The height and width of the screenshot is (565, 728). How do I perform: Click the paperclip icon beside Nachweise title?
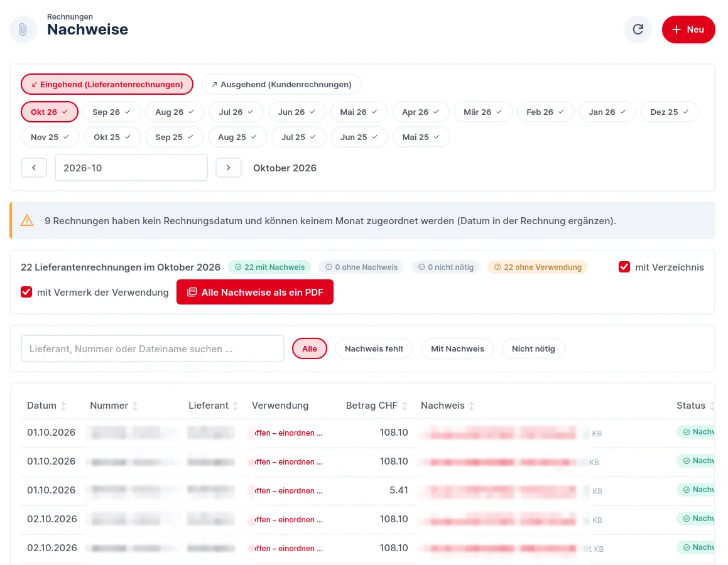coord(23,30)
